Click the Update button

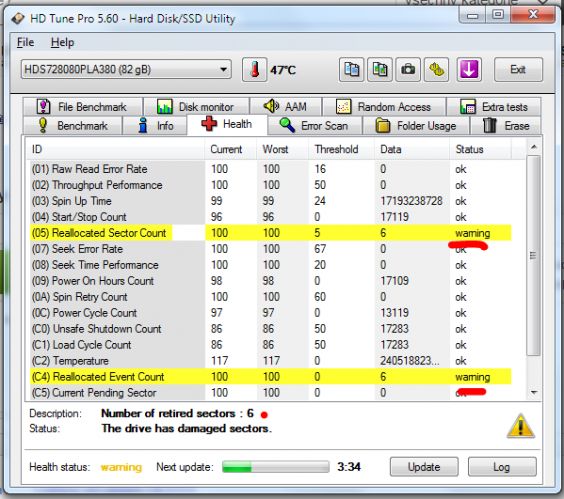pyautogui.click(x=424, y=467)
